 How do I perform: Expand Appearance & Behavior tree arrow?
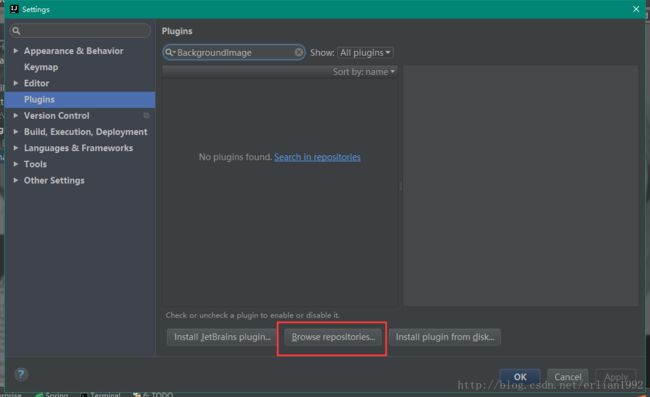point(15,51)
